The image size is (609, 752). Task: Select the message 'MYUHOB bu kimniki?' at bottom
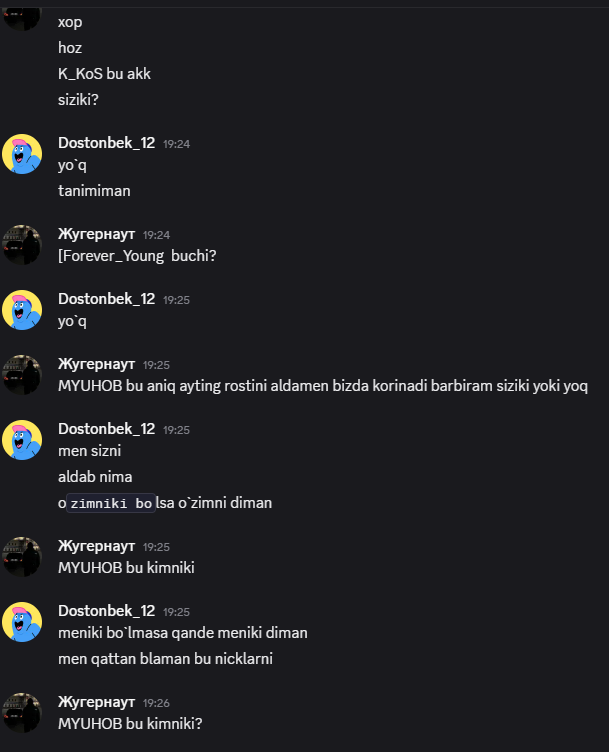[x=130, y=724]
